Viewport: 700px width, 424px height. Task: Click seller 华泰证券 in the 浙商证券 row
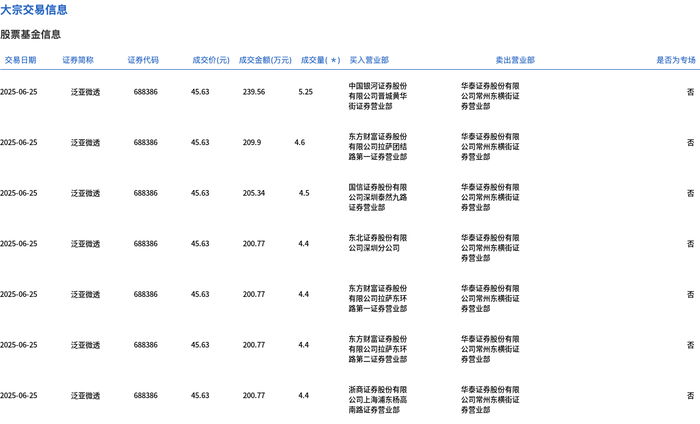(490, 399)
